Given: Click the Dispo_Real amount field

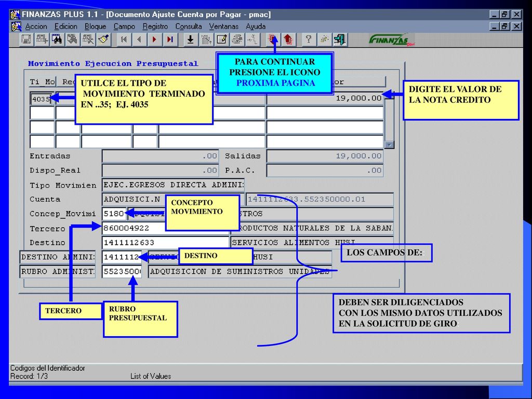Looking at the screenshot, I should click(x=160, y=170).
